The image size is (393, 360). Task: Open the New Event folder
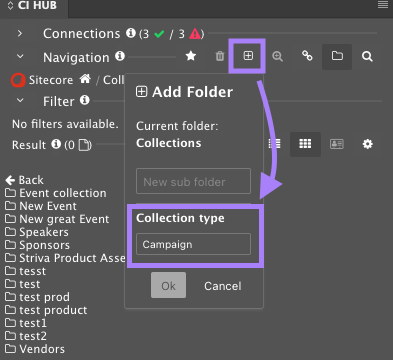pyautogui.click(x=41, y=206)
